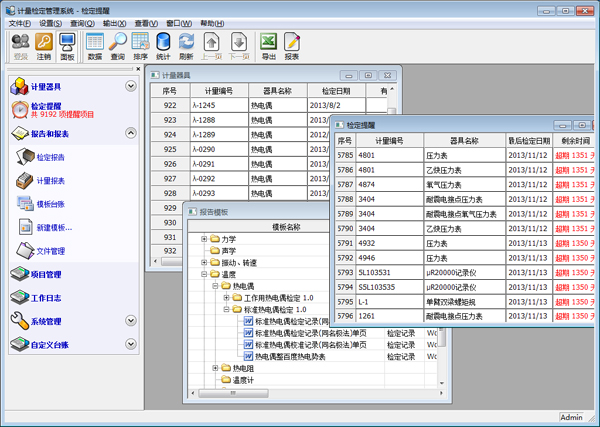Collapse the 报告和报表 sidebar section
Viewport: 600px width, 427px height.
click(x=130, y=133)
